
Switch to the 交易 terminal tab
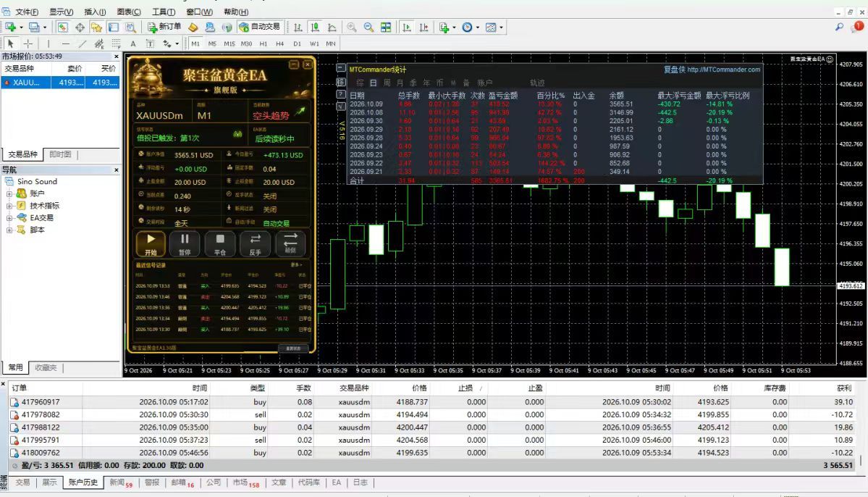(x=22, y=483)
